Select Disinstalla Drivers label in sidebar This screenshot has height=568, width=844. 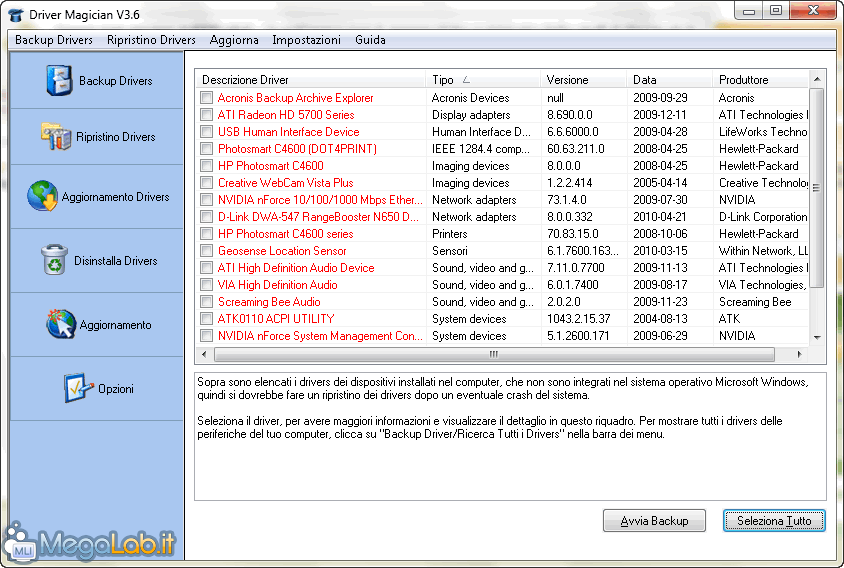click(x=116, y=261)
